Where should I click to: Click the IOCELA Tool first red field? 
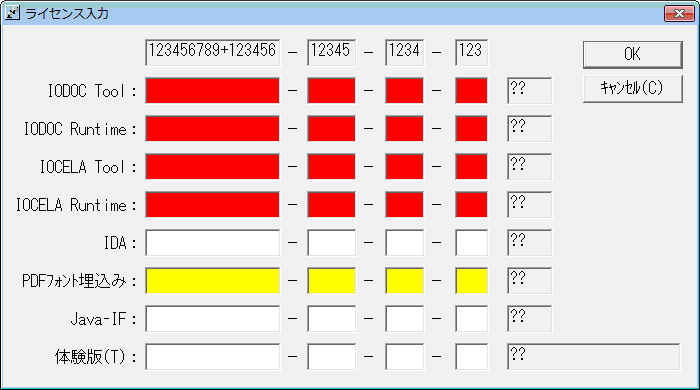click(212, 166)
